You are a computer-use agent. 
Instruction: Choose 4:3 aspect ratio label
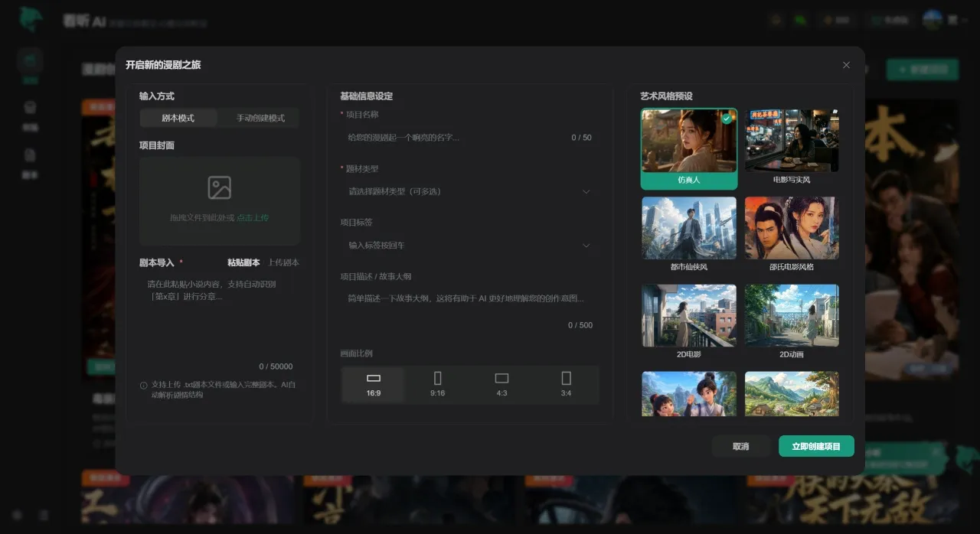[501, 393]
